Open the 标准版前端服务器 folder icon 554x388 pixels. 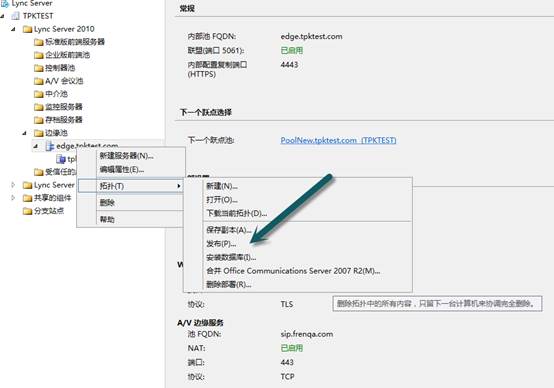tap(39, 42)
